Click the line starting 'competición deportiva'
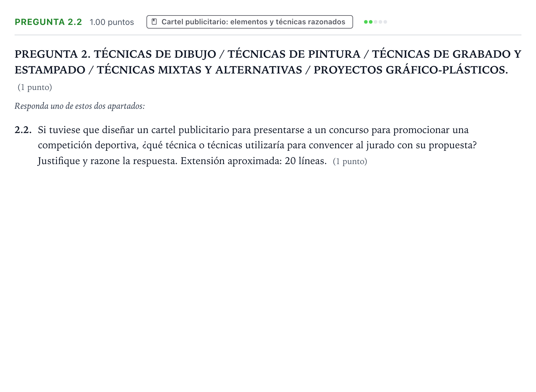Image resolution: width=536 pixels, height=392 pixels. pyautogui.click(x=257, y=145)
